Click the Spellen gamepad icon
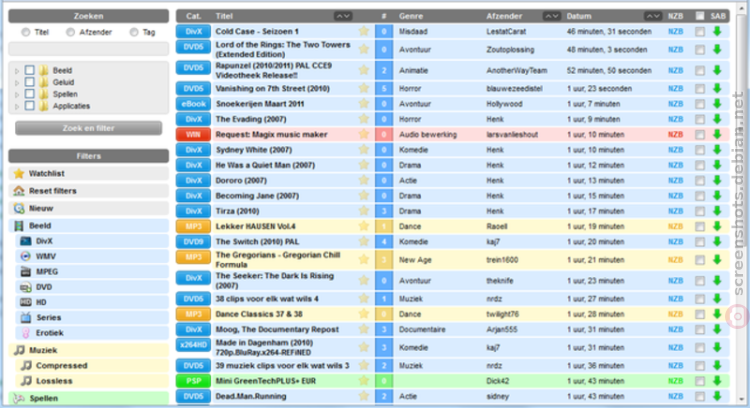 click(19, 398)
